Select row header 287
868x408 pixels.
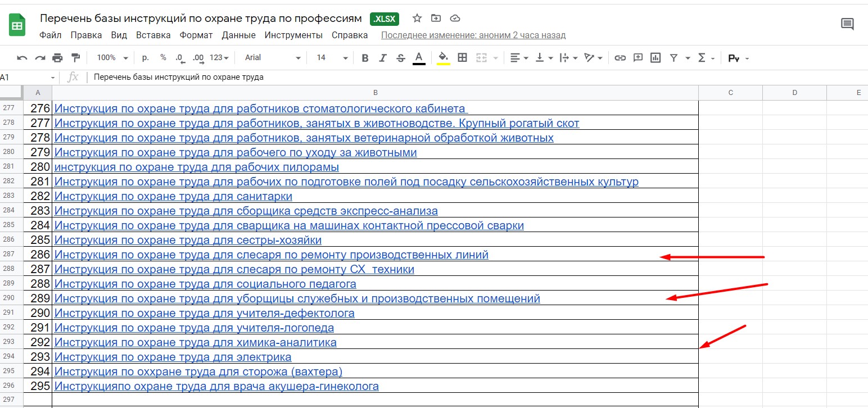click(11, 254)
